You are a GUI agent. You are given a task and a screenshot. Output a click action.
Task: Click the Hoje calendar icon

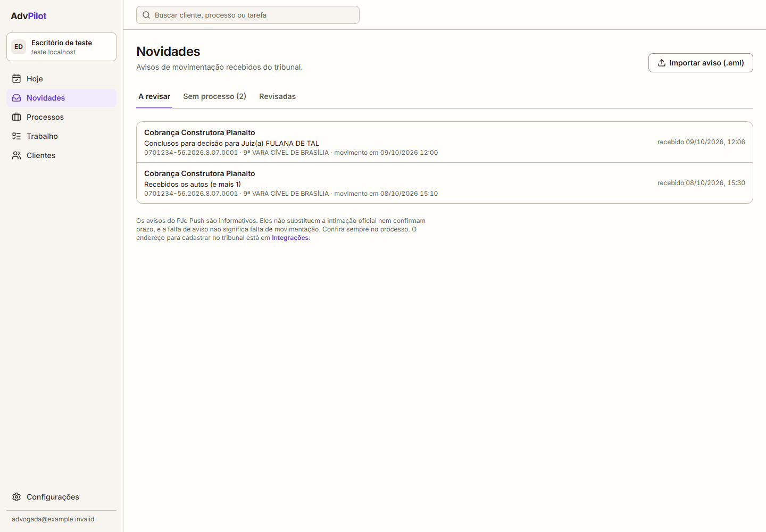[x=16, y=79]
